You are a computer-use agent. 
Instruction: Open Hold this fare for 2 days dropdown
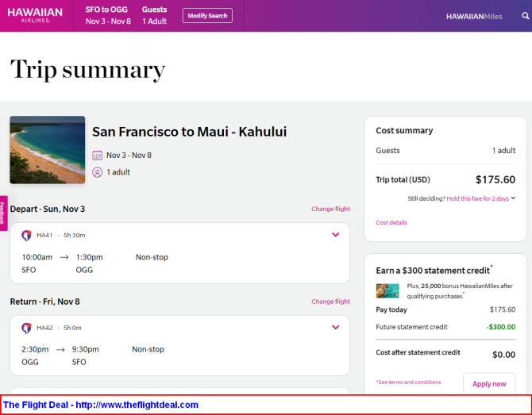coord(480,198)
